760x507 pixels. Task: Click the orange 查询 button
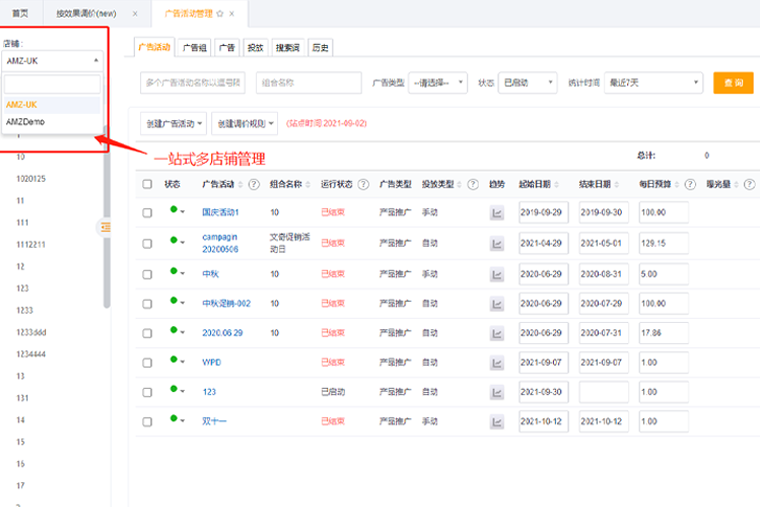click(733, 83)
